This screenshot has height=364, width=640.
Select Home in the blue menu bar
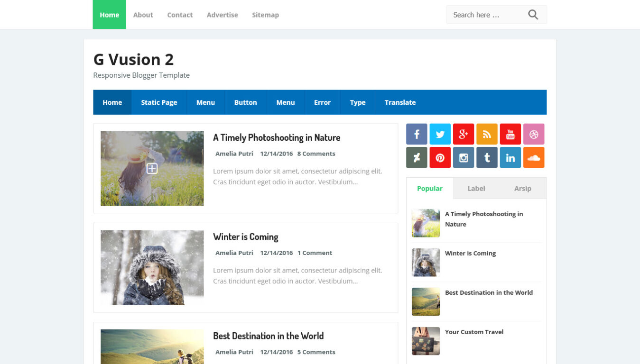tap(112, 102)
